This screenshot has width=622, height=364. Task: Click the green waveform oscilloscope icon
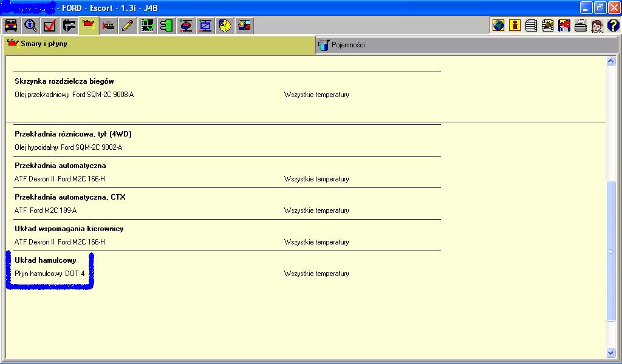(147, 25)
